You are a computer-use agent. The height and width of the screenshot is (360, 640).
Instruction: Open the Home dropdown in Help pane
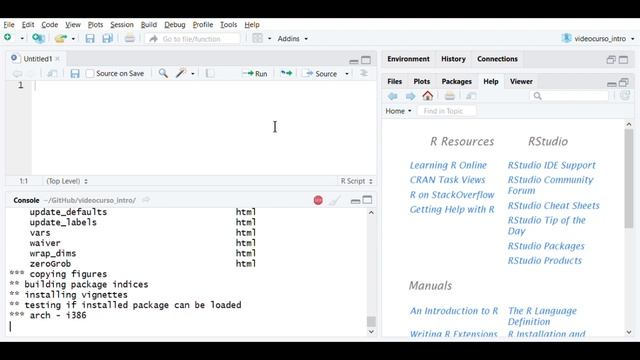pos(398,111)
